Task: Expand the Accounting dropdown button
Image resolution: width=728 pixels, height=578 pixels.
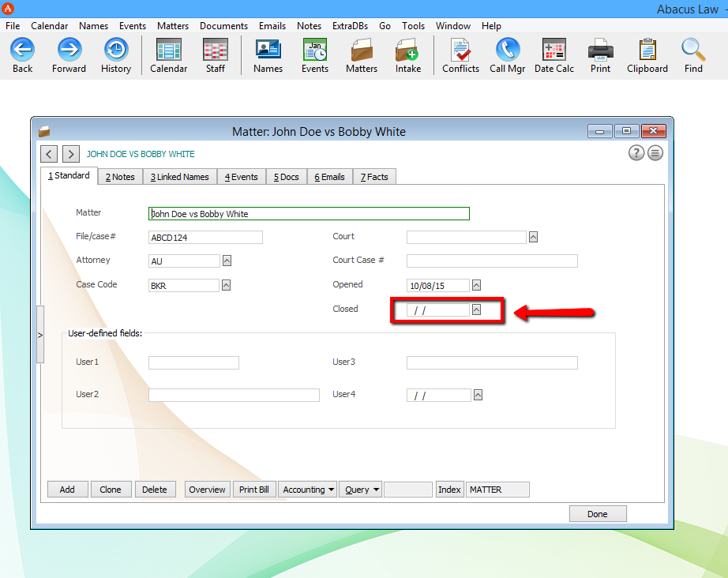Action: pyautogui.click(x=307, y=490)
